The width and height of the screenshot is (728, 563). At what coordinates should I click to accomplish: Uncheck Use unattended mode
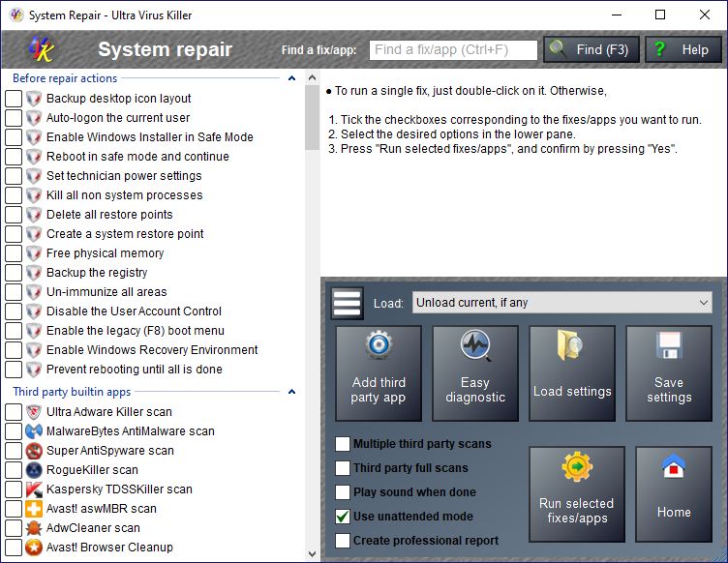[343, 517]
